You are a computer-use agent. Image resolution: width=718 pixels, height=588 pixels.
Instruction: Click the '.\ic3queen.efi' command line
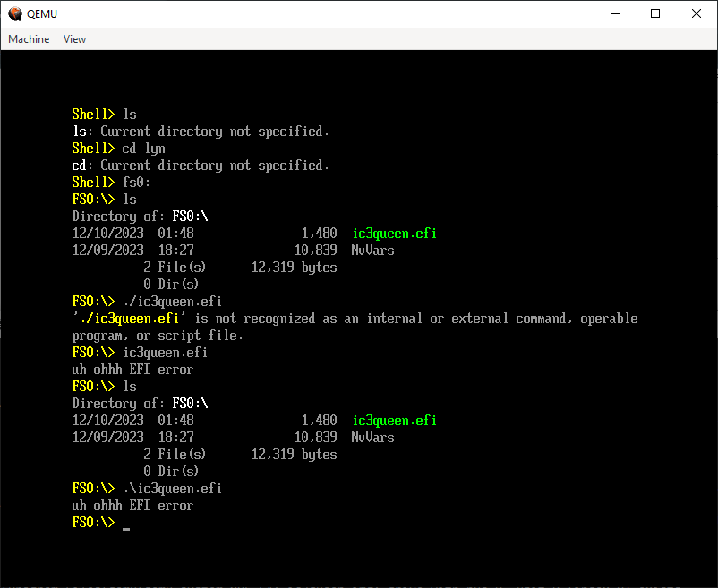(x=172, y=489)
